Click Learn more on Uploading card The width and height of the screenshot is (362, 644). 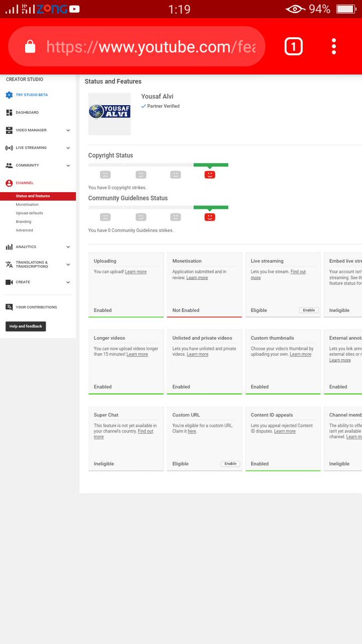tap(136, 272)
